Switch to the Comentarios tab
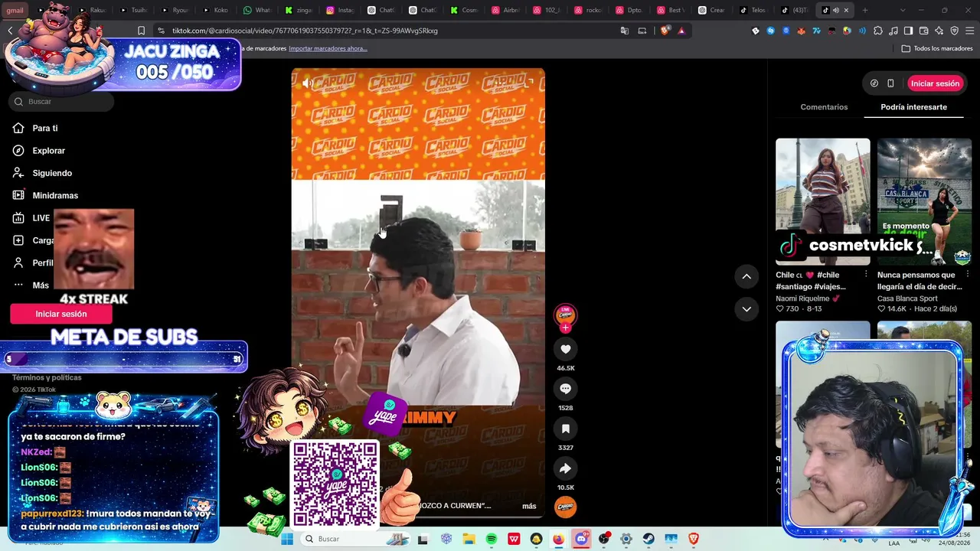Image resolution: width=980 pixels, height=551 pixels. 824,107
